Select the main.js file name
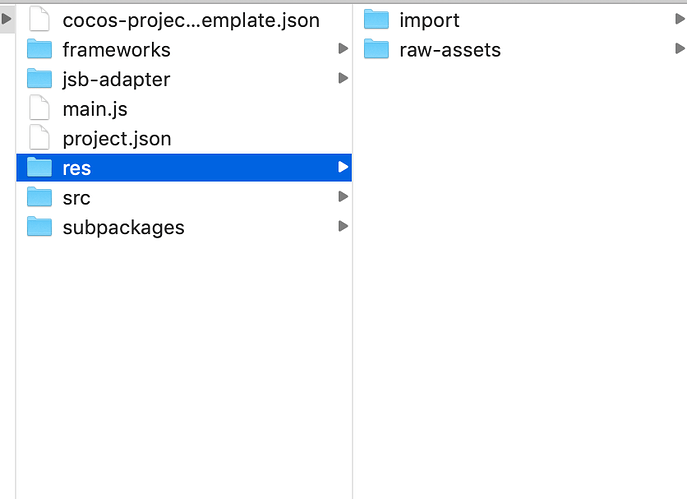Image resolution: width=687 pixels, height=499 pixels. point(95,109)
